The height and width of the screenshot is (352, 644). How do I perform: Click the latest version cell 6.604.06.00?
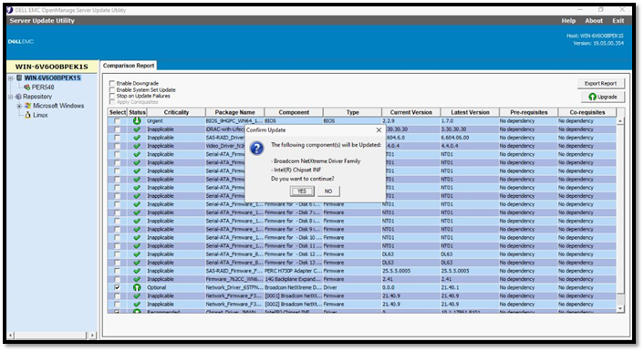coord(470,138)
